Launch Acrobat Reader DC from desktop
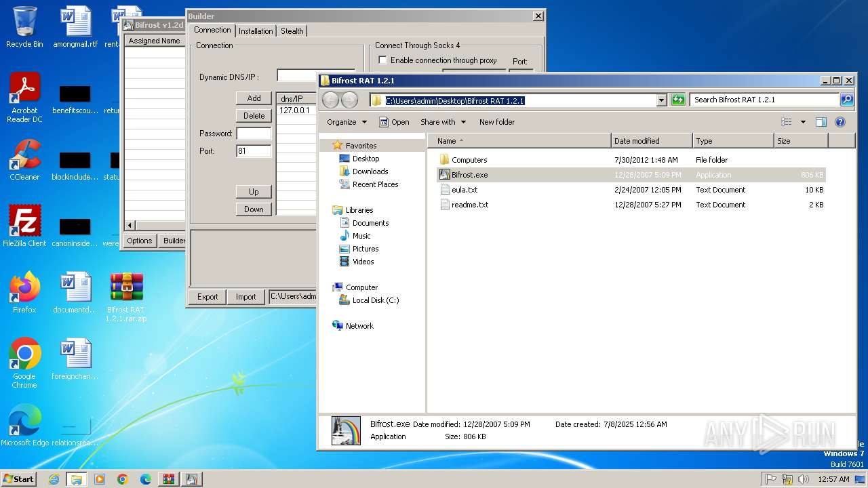The width and height of the screenshot is (868, 488). [x=24, y=98]
